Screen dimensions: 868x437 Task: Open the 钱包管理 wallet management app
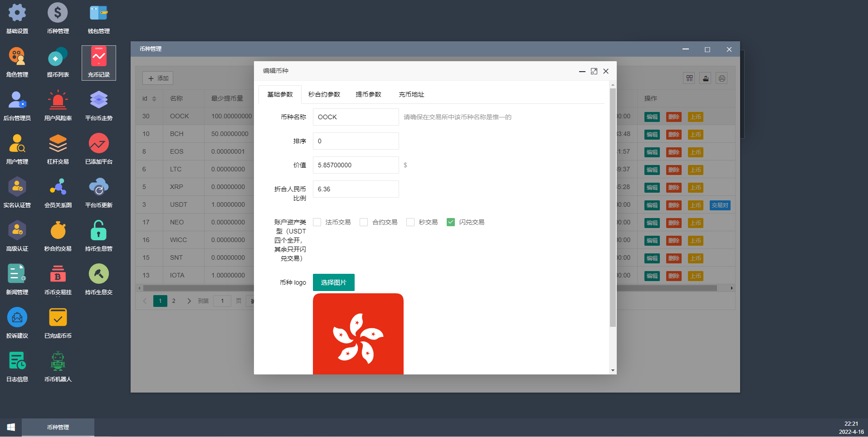pyautogui.click(x=98, y=18)
